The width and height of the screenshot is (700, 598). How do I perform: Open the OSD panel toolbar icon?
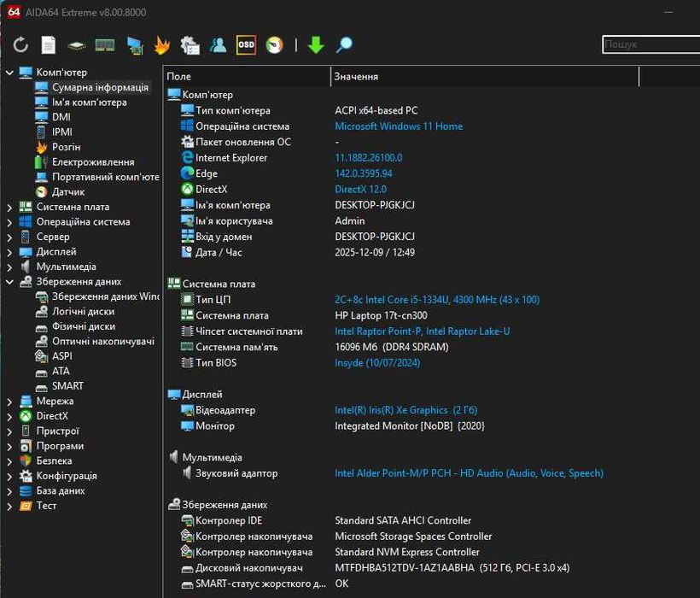point(246,44)
